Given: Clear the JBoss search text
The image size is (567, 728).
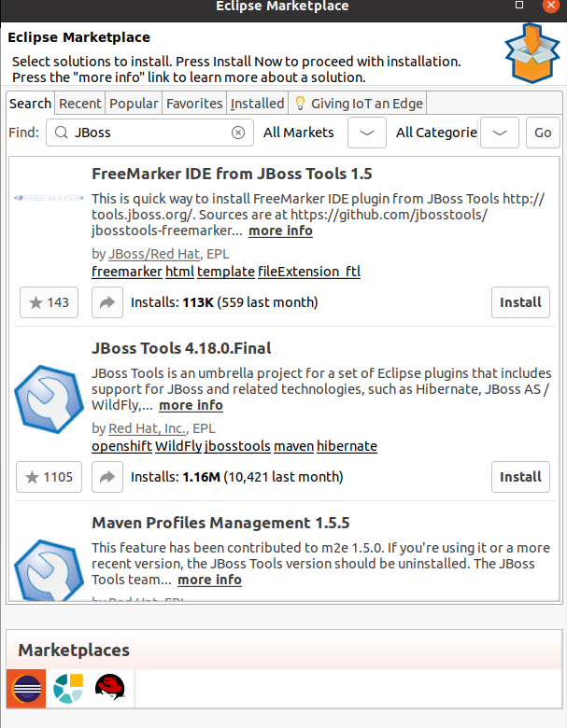Looking at the screenshot, I should (x=238, y=133).
